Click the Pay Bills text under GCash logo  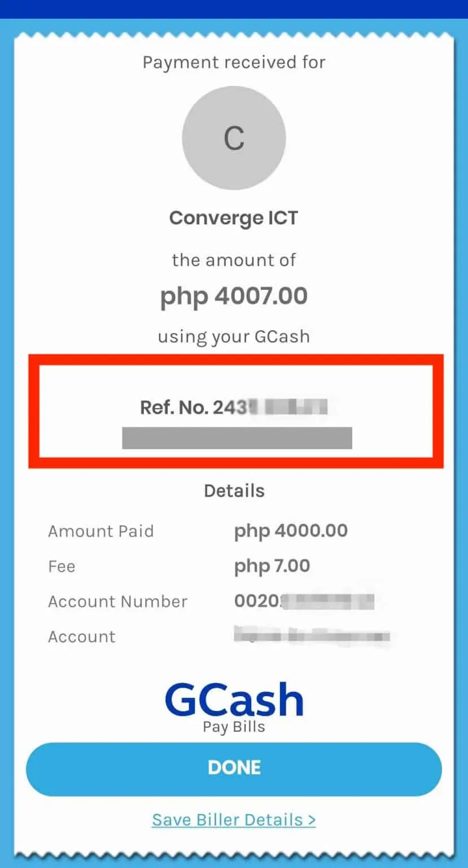[234, 726]
